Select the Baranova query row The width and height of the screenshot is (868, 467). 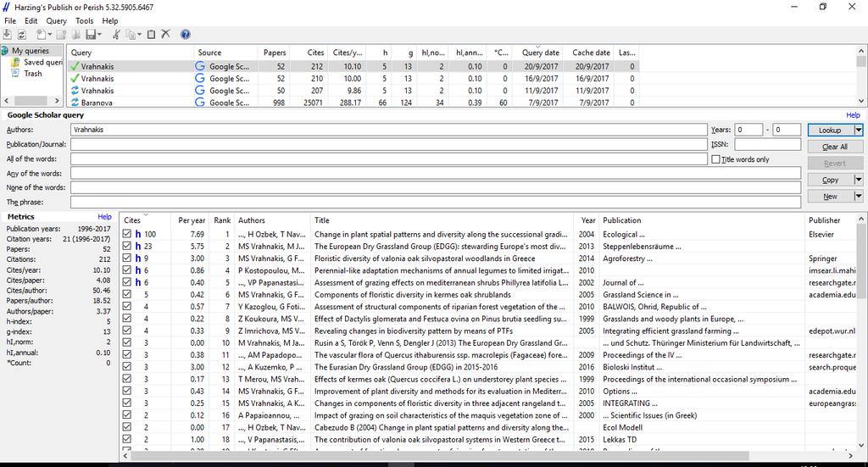pyautogui.click(x=354, y=103)
